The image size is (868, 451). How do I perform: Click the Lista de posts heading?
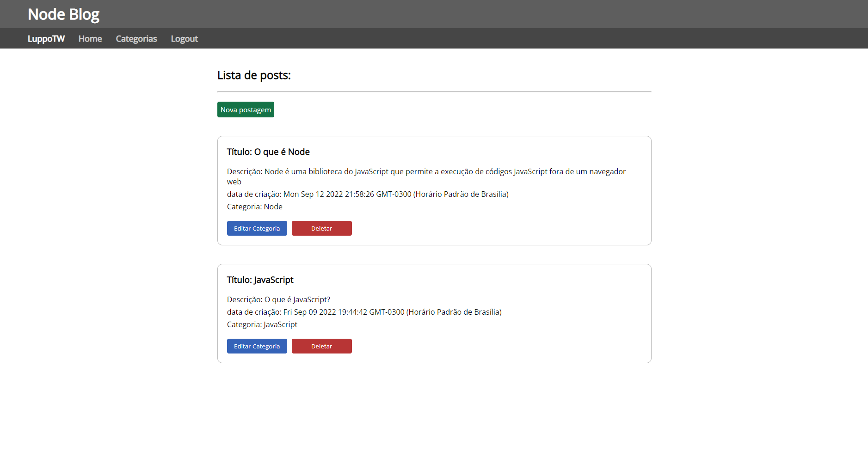[x=254, y=75]
